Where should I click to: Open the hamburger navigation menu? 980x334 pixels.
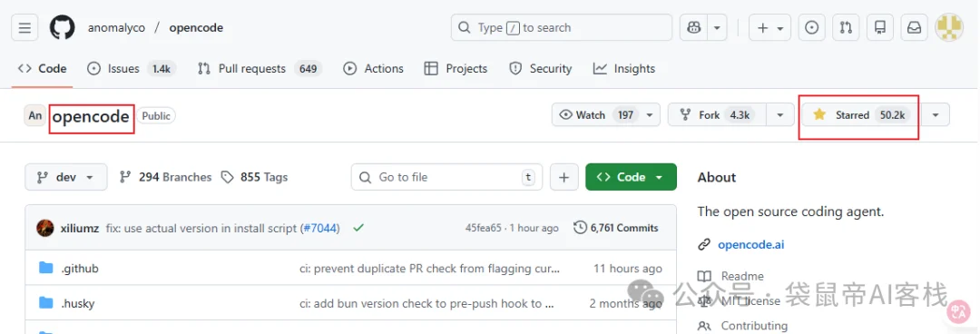[x=24, y=27]
